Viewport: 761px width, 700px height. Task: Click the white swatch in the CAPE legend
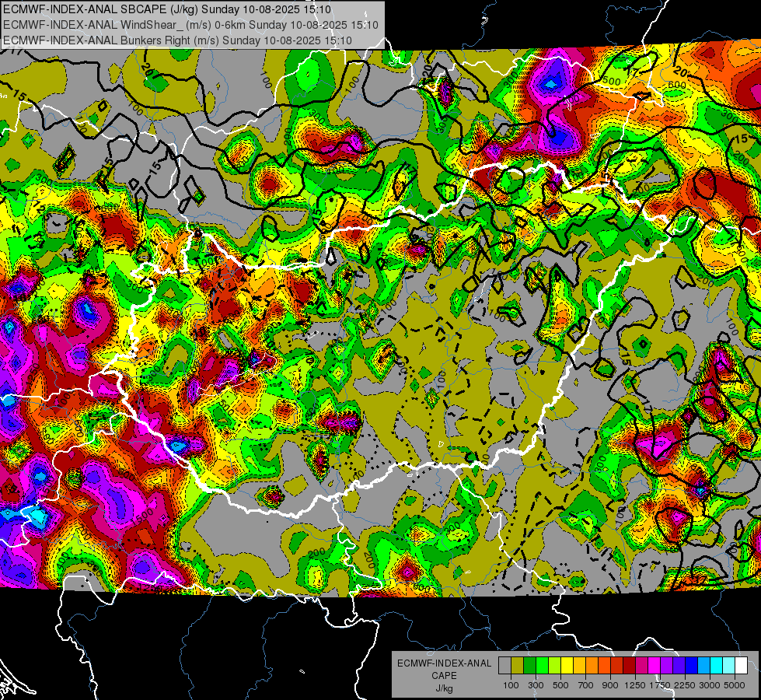click(741, 666)
